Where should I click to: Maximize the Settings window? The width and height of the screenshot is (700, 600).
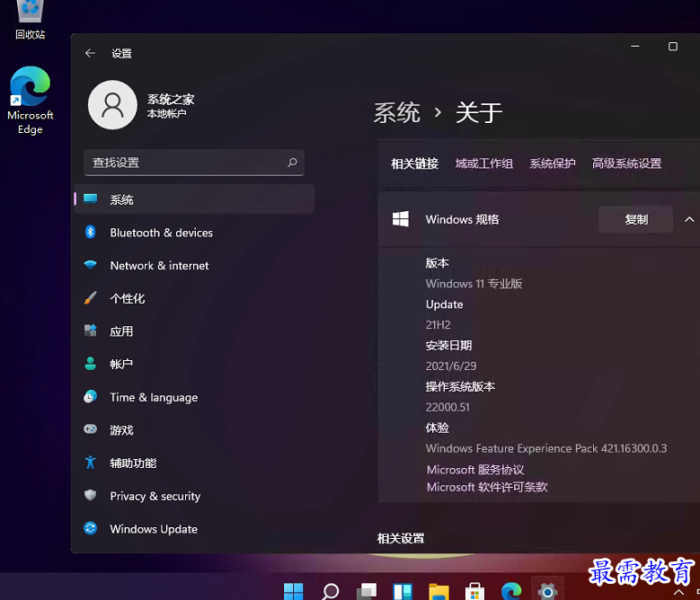click(673, 47)
